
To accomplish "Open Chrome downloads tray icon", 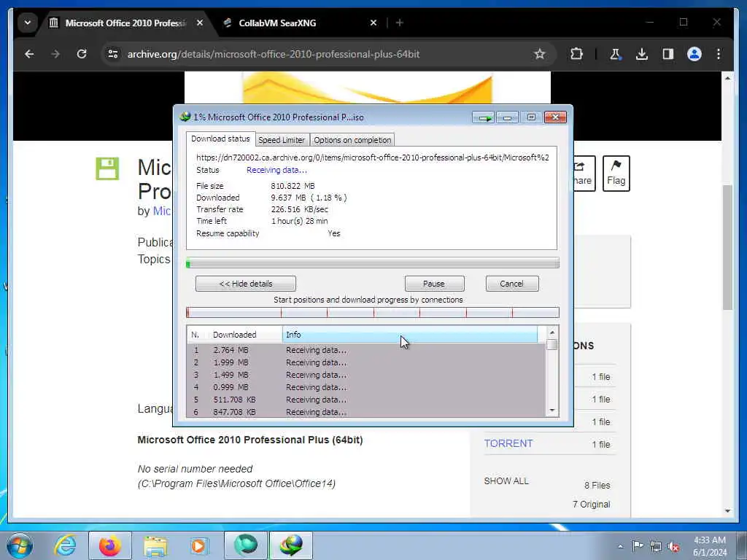I will [x=642, y=54].
